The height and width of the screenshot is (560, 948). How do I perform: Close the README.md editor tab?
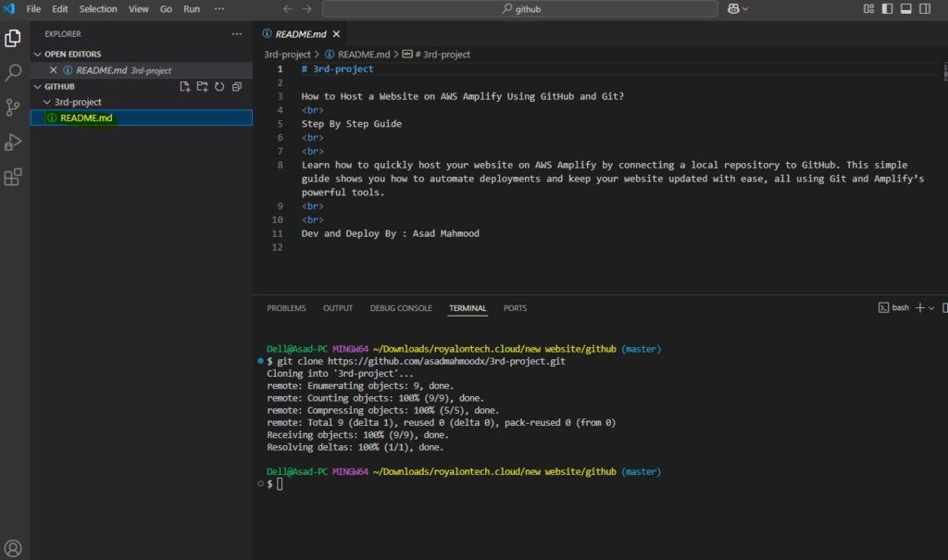336,34
